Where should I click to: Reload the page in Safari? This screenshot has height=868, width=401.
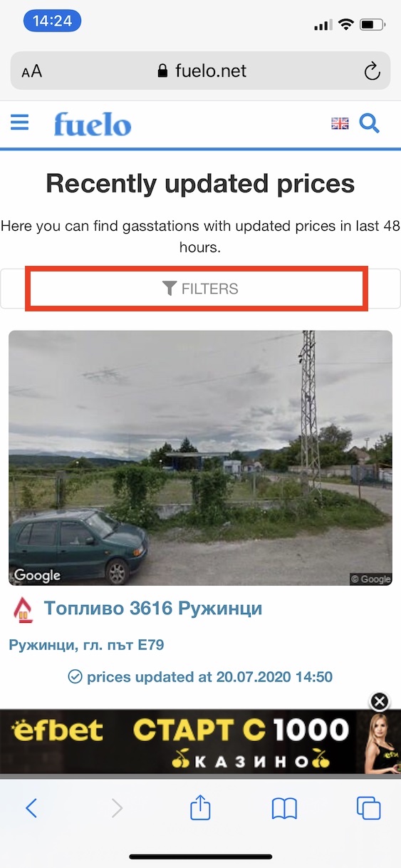(x=371, y=71)
